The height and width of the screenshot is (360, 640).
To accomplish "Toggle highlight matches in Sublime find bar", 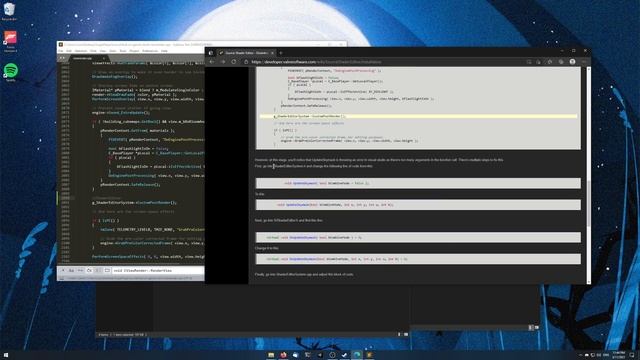I will (107, 271).
